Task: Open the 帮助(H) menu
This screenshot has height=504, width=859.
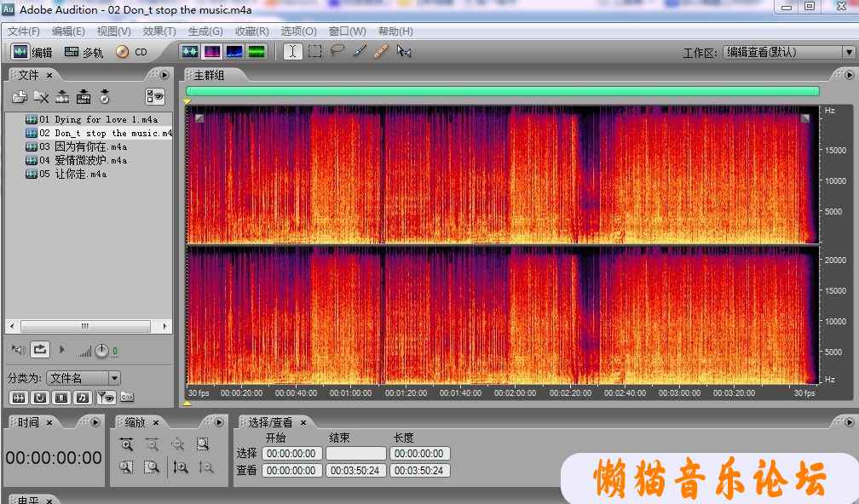Action: [395, 31]
